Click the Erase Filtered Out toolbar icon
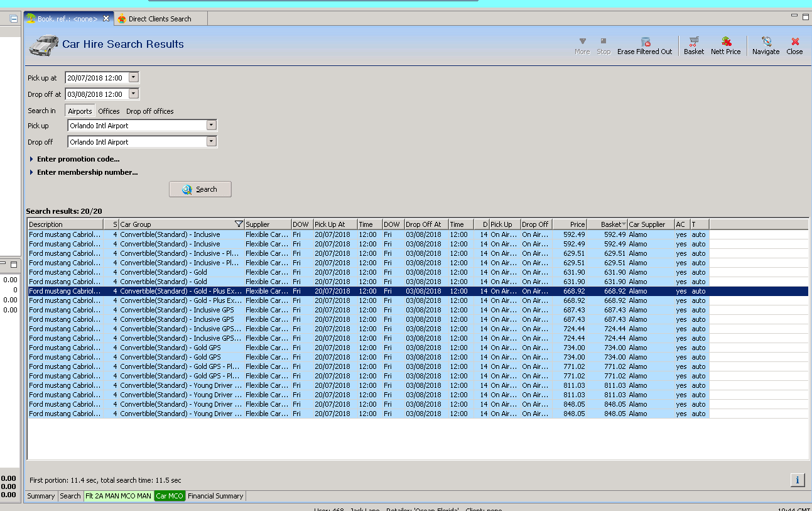Screen dimensions: 812x511 point(644,42)
